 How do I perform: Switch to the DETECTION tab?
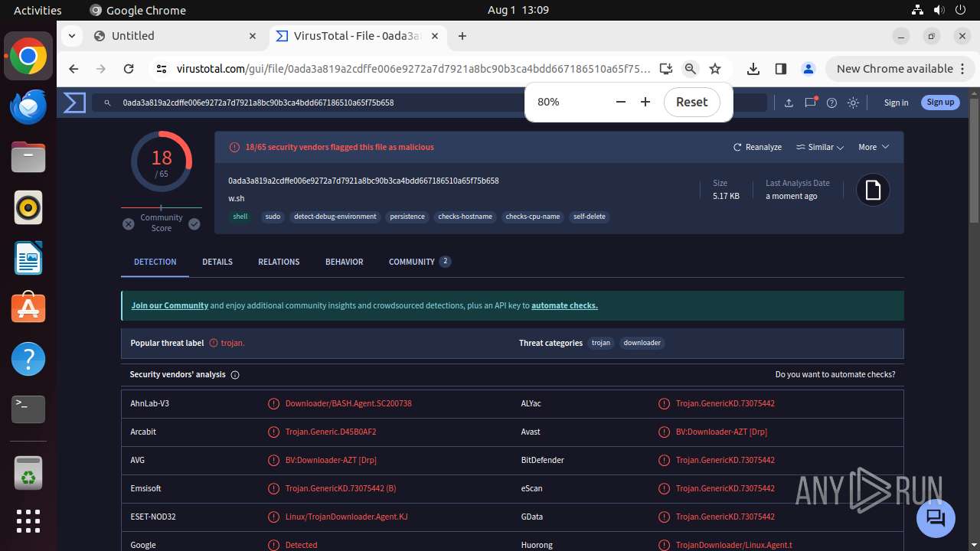[155, 262]
